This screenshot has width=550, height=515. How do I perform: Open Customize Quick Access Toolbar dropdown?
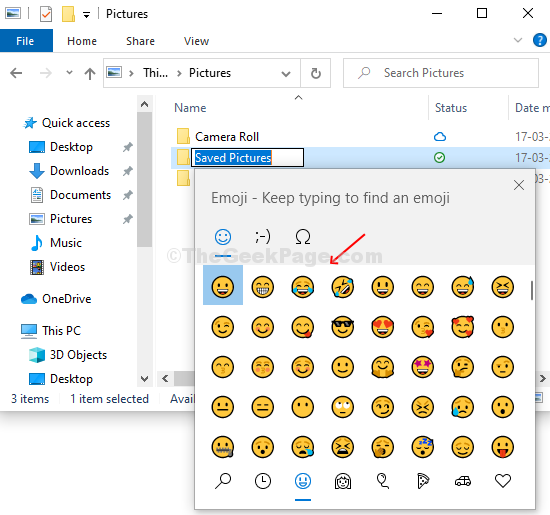(86, 14)
